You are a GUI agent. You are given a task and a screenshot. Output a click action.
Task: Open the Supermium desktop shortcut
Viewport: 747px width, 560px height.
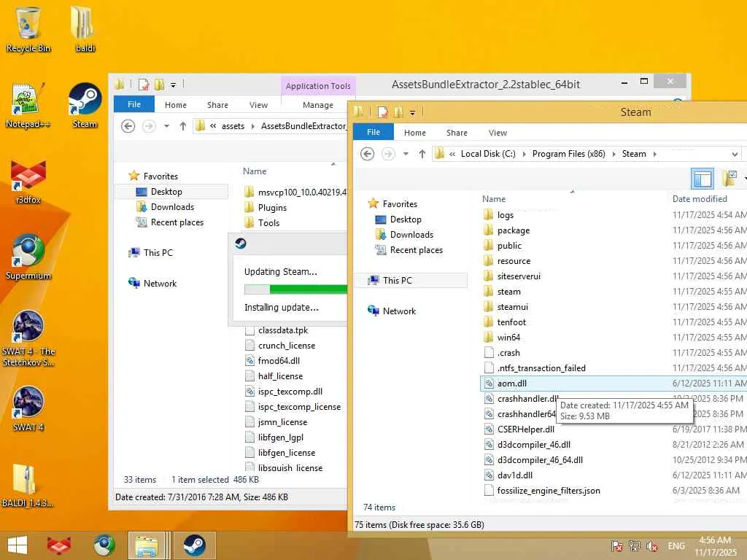(28, 257)
